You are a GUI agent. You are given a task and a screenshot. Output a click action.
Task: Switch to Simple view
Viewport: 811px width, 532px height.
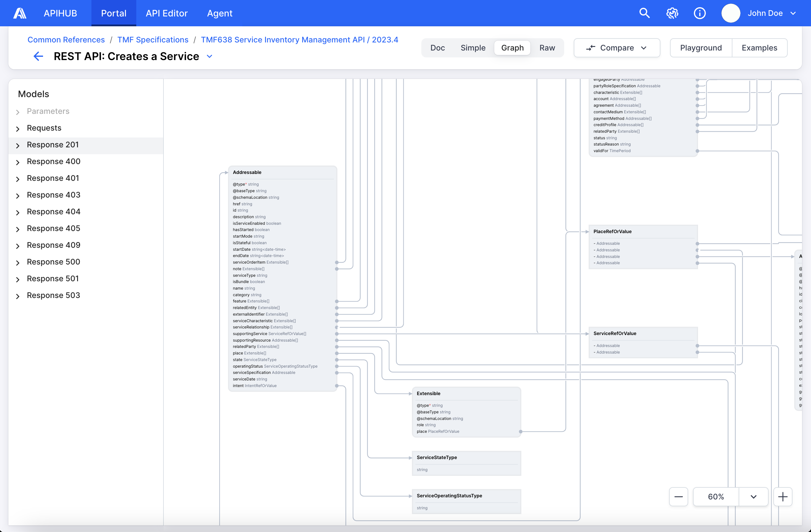click(473, 48)
